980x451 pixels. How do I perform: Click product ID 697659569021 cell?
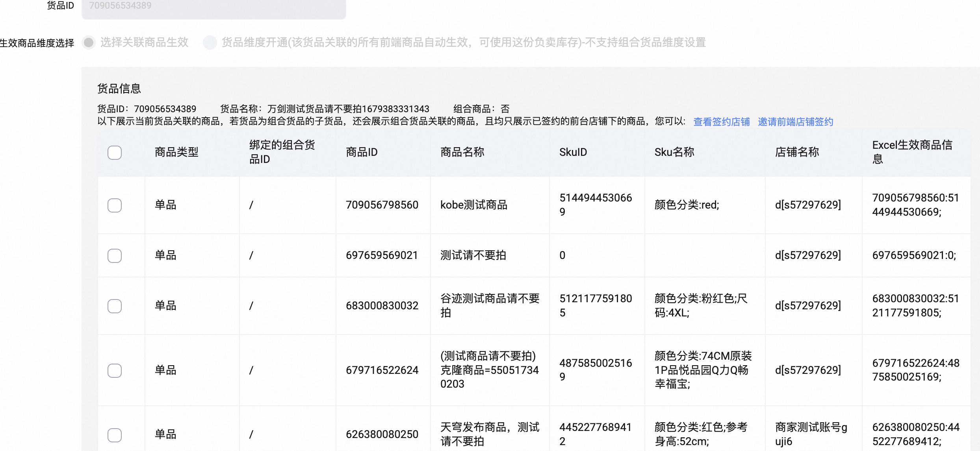[382, 255]
